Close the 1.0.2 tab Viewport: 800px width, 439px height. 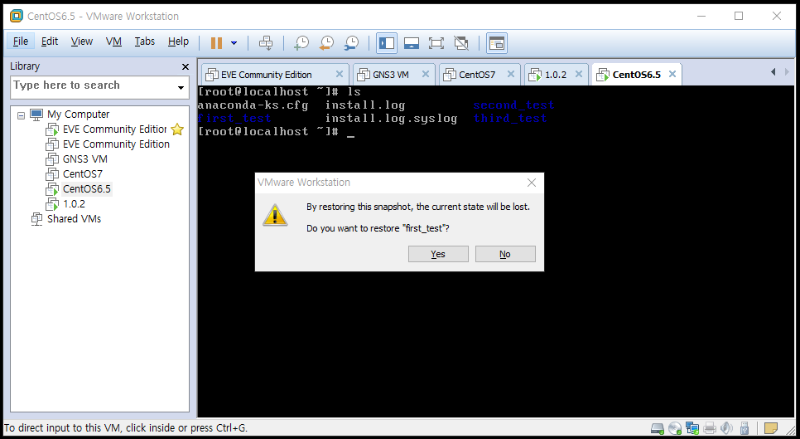(x=579, y=74)
